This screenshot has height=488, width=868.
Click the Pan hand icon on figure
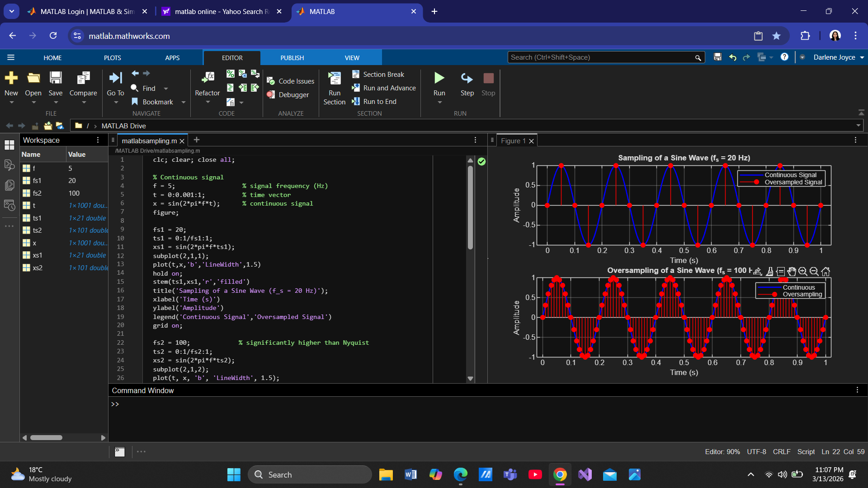tap(792, 272)
